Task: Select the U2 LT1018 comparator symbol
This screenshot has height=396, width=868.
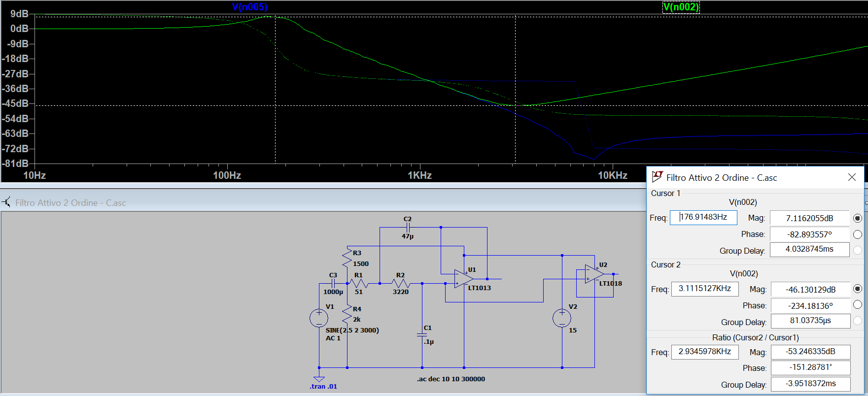Action: pyautogui.click(x=593, y=274)
